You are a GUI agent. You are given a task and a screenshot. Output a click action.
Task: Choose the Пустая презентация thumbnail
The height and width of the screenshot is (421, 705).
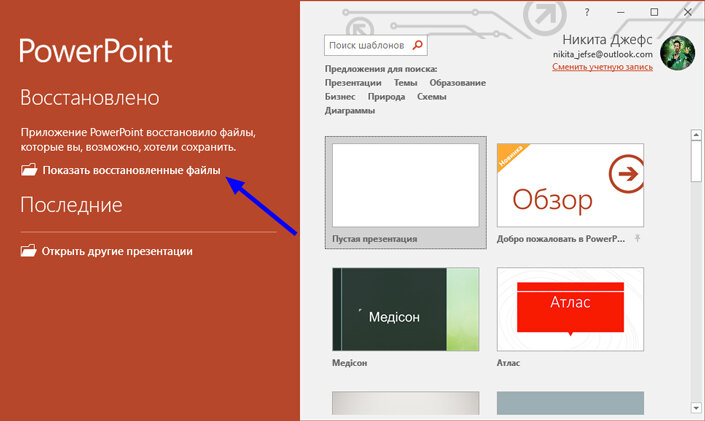point(406,185)
